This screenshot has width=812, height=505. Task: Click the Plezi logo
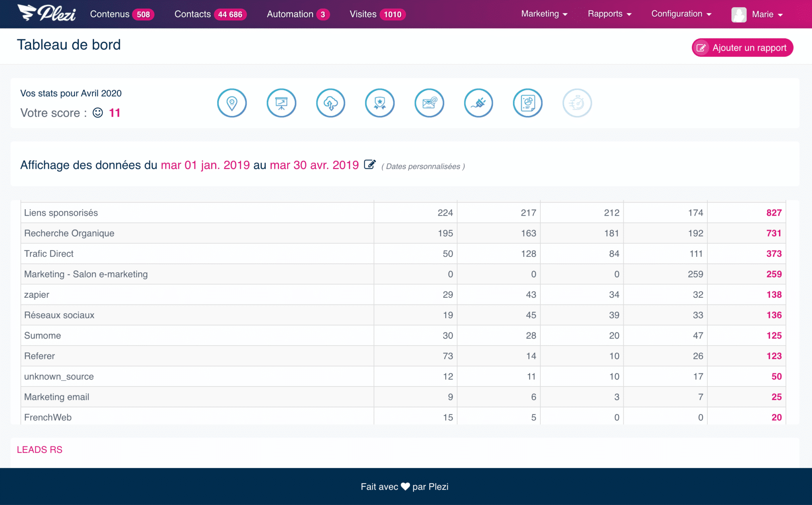pyautogui.click(x=46, y=13)
